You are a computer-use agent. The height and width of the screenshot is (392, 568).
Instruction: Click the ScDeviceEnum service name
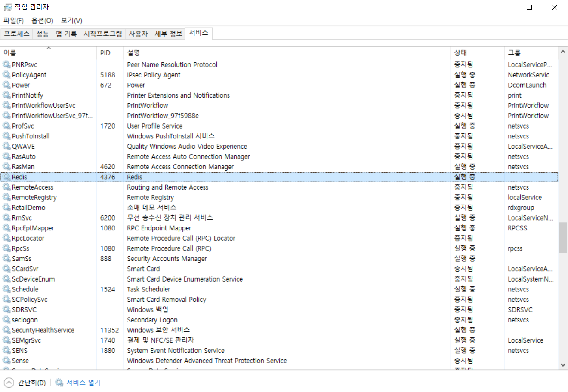(x=33, y=279)
